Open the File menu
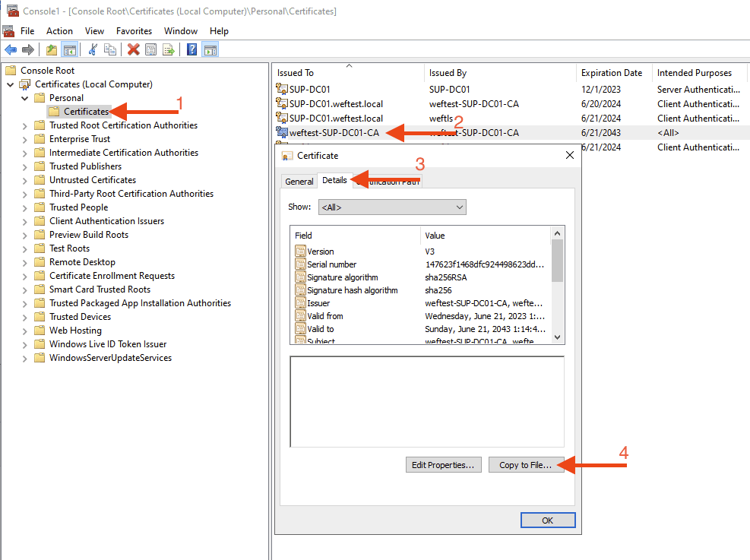750x560 pixels. [27, 31]
